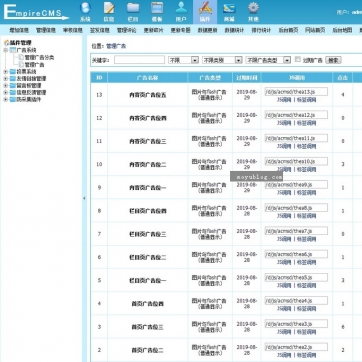Viewport: 362px width, 362px height.
Task: Click 标签调用 link for ad ID 3
Action: pyautogui.click(x=306, y=332)
